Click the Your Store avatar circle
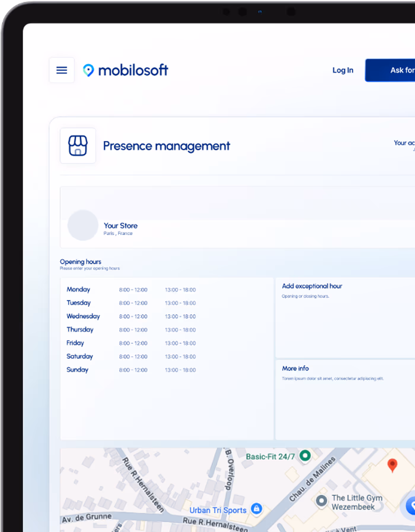Viewport: 415px width, 532px height. [x=83, y=225]
